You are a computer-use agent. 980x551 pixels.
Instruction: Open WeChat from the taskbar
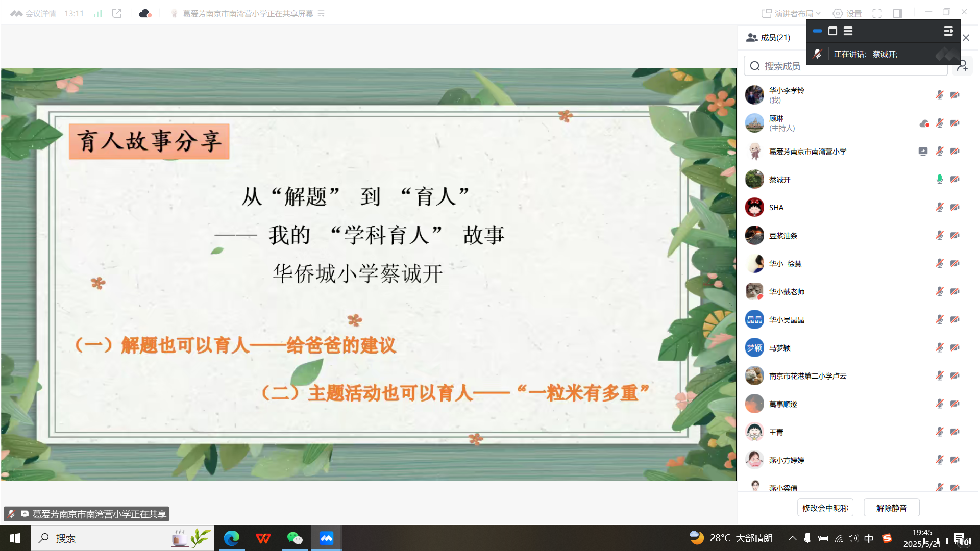point(295,538)
